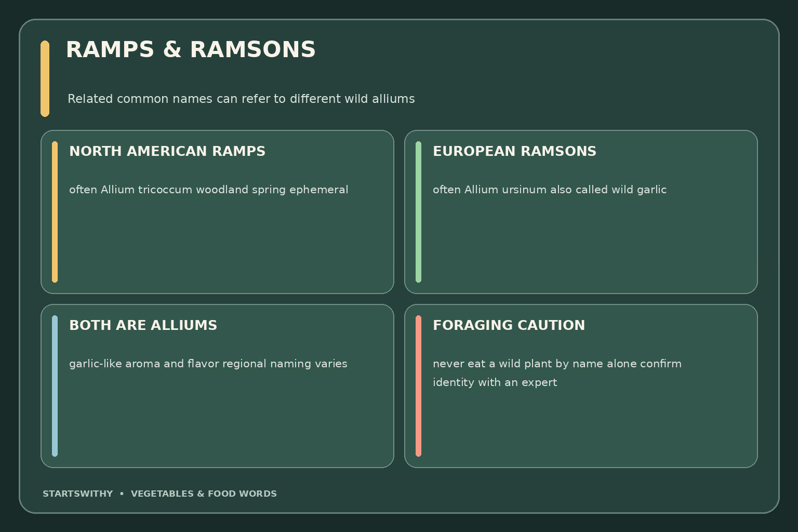Select the text "garlic-like aroma and flavor regional naming varies"
The width and height of the screenshot is (798, 532).
(208, 364)
